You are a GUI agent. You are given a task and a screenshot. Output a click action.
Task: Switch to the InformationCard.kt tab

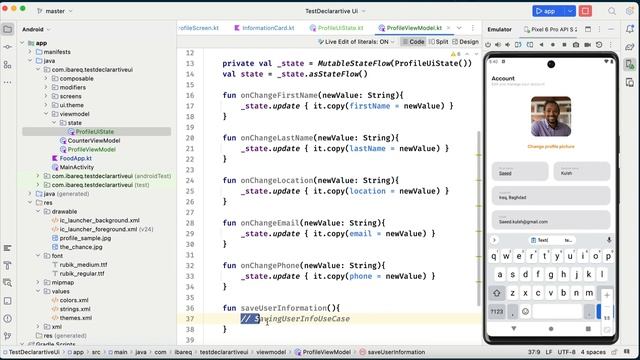pyautogui.click(x=264, y=28)
